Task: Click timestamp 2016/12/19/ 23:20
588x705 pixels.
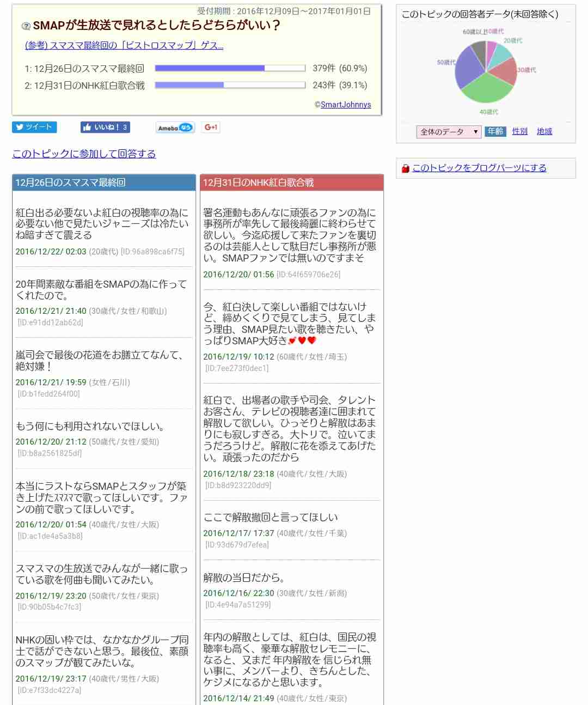Action: 51,596
